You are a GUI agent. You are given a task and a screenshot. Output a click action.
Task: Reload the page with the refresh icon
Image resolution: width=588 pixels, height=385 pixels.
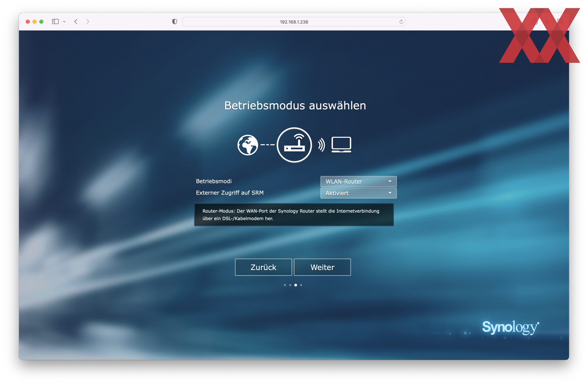coord(401,22)
